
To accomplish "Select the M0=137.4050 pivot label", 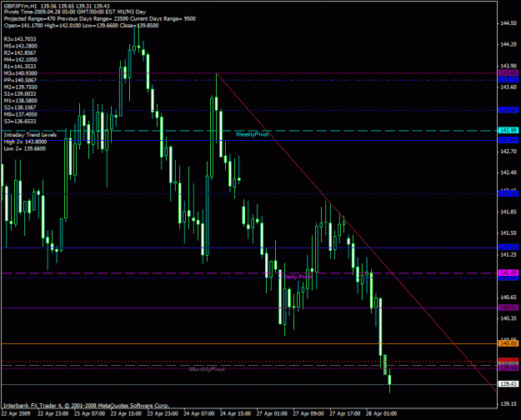I will pos(21,114).
